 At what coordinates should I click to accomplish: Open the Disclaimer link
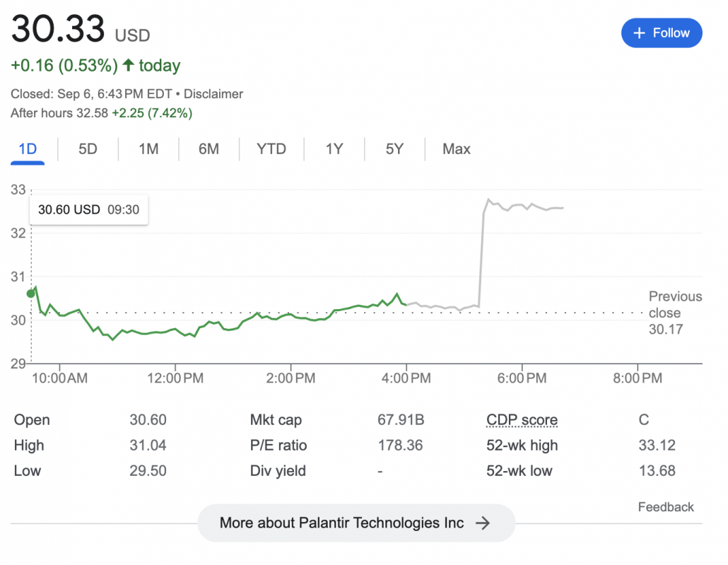click(x=213, y=94)
